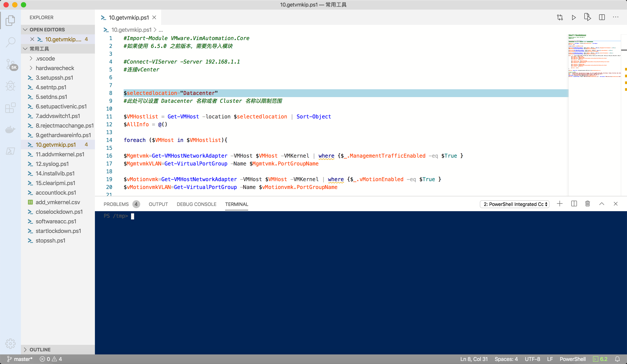Click PowerShell version 6.2 indicator
This screenshot has height=364, width=627.
600,359
